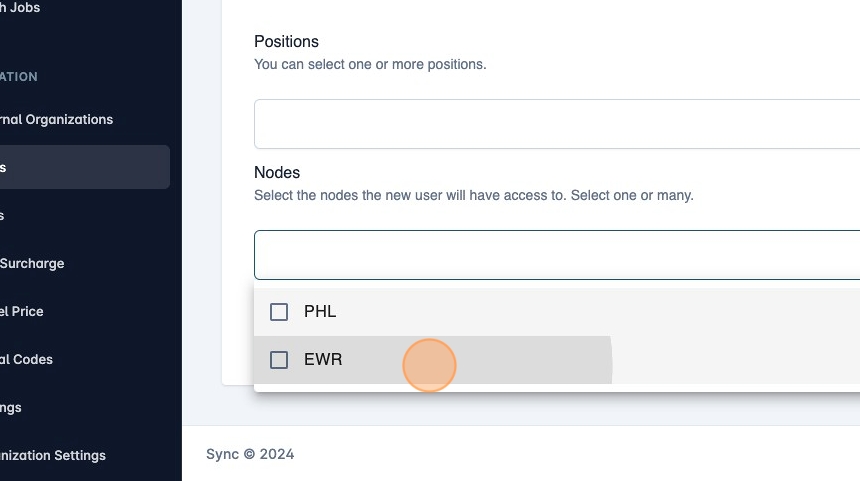This screenshot has width=860, height=481.
Task: Go to Organizations in the sidebar
Action: click(x=56, y=120)
